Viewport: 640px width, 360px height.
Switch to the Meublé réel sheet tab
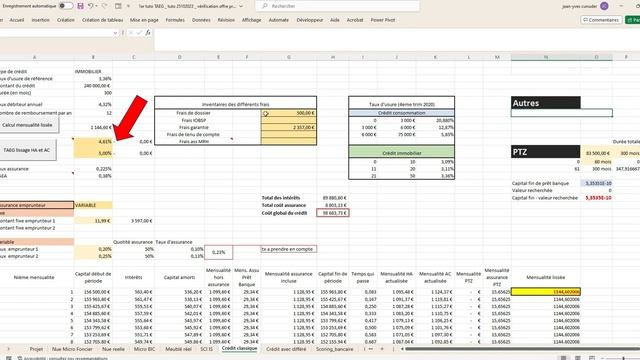point(178,349)
